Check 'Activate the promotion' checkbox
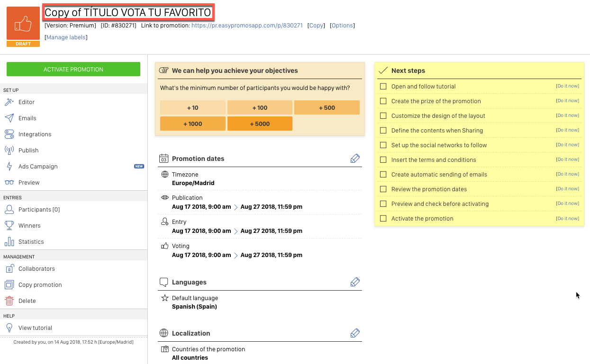Screen dimensions: 590x364 (383, 218)
